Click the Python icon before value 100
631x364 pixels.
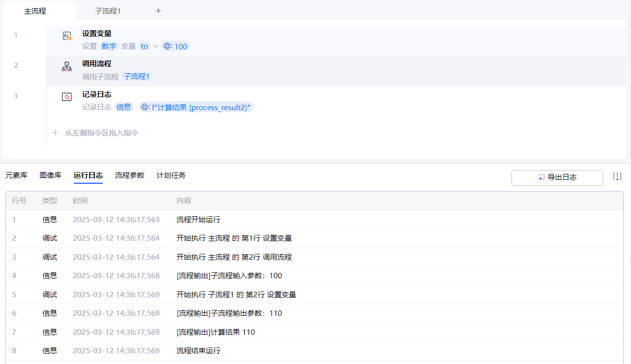click(x=167, y=46)
